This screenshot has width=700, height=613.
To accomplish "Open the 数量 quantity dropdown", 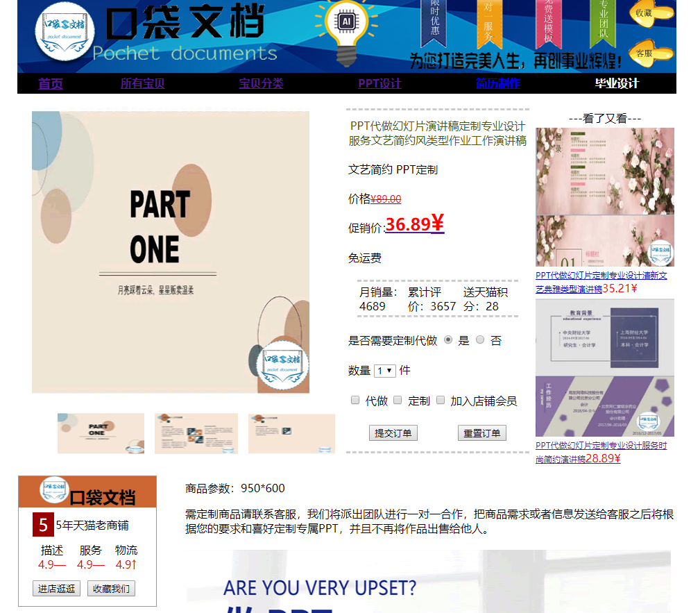I will [x=384, y=371].
